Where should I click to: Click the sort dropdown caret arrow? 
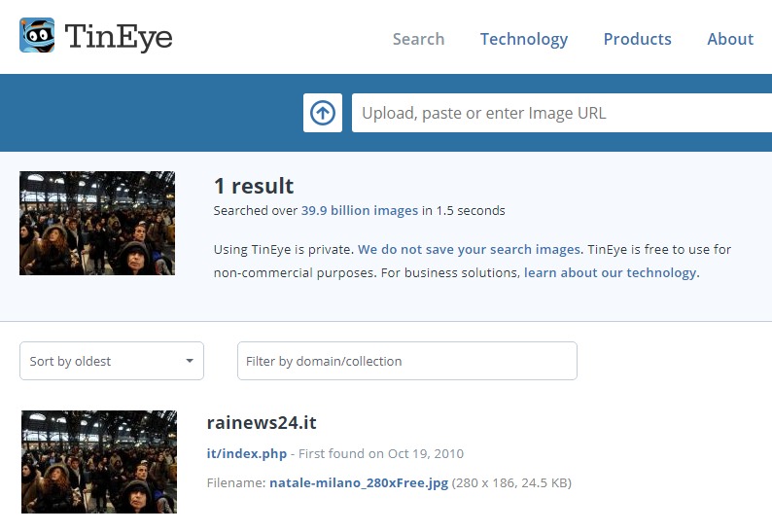190,361
